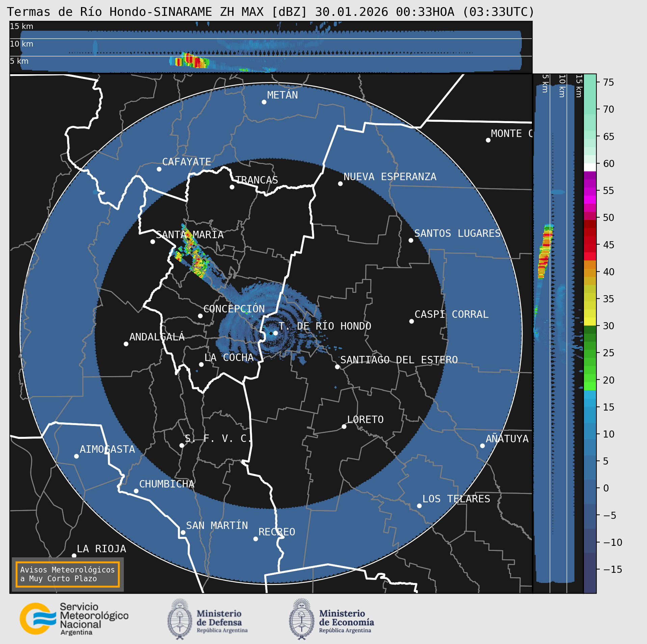Image resolution: width=647 pixels, height=644 pixels.
Task: Open Avisos Meteorológicos a Muy Corto Plazo
Action: (68, 574)
